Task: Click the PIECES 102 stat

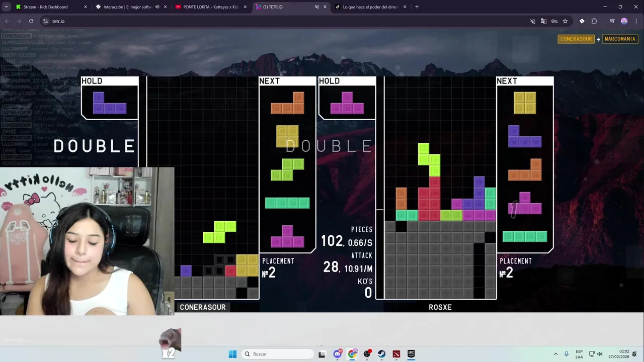Action: (347, 237)
